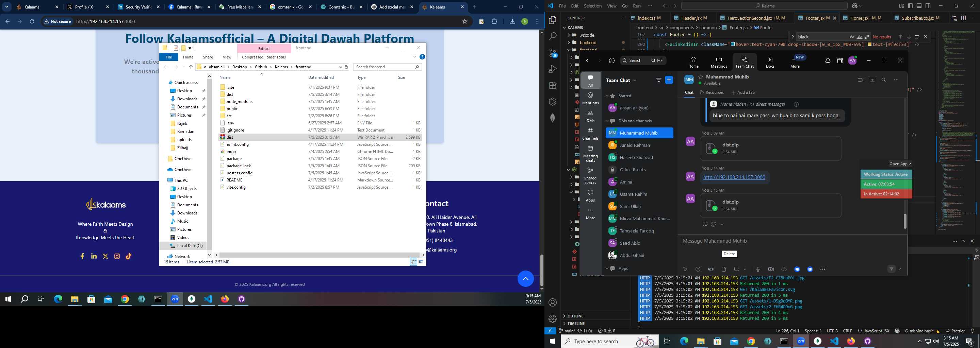The height and width of the screenshot is (348, 980).
Task: Open Channels in the Zoom chat sidebar
Action: (x=590, y=134)
